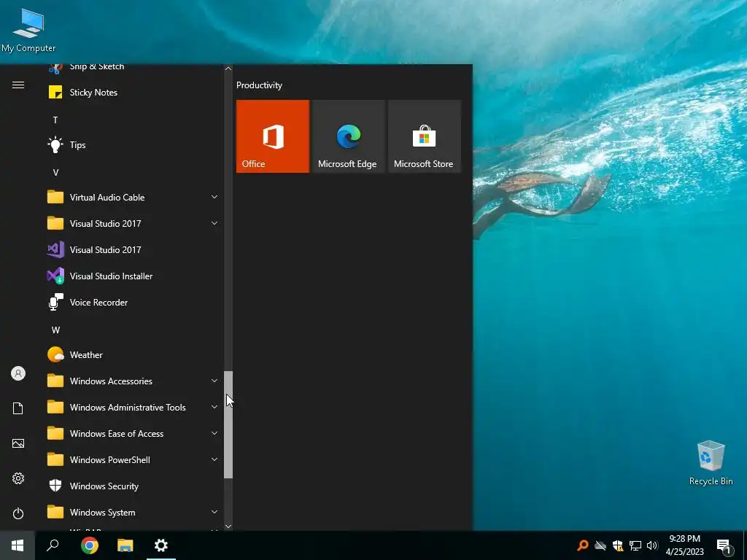Click the cloud sync tray icon

tap(600, 545)
